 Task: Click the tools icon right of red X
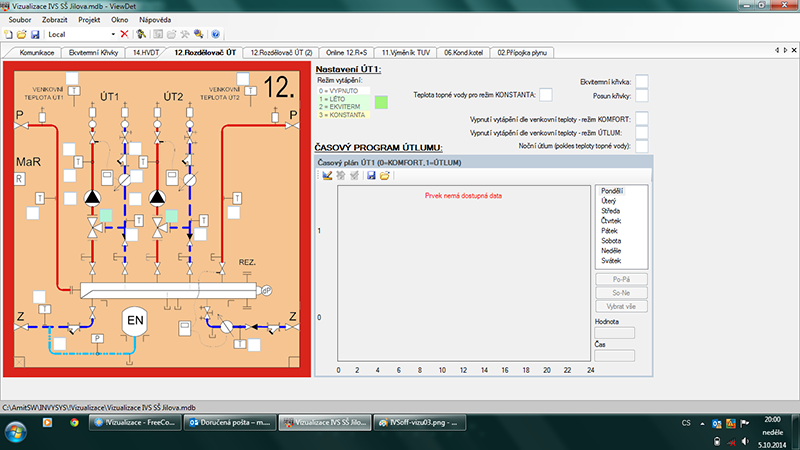[141, 34]
